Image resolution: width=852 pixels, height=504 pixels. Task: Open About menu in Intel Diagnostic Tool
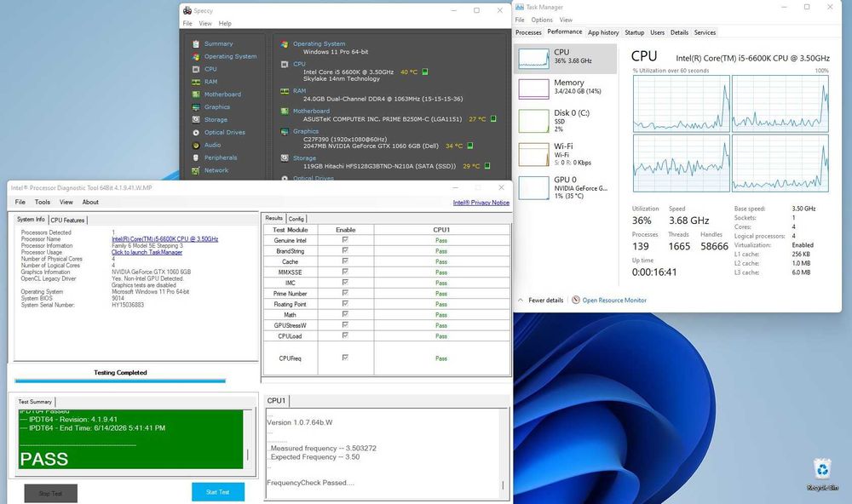point(90,202)
